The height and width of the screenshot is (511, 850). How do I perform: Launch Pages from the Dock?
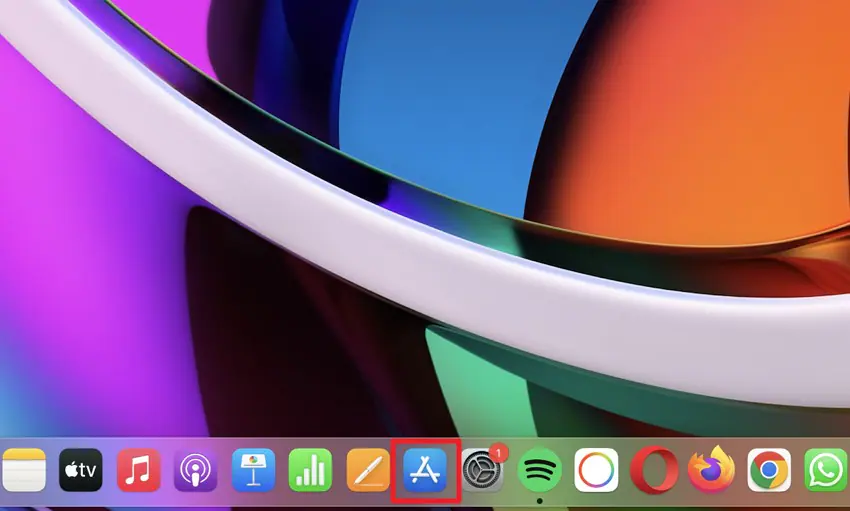368,470
